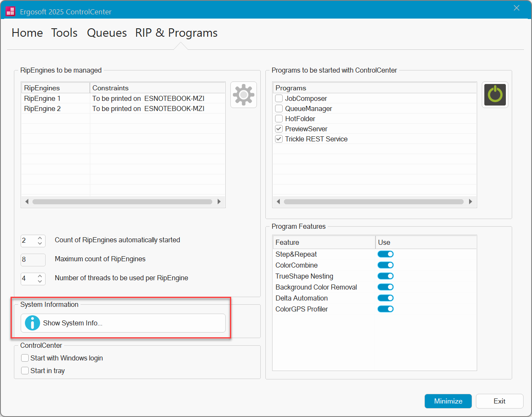This screenshot has width=532, height=417.
Task: Uncheck Trickle REST Service checkbox
Action: [279, 139]
